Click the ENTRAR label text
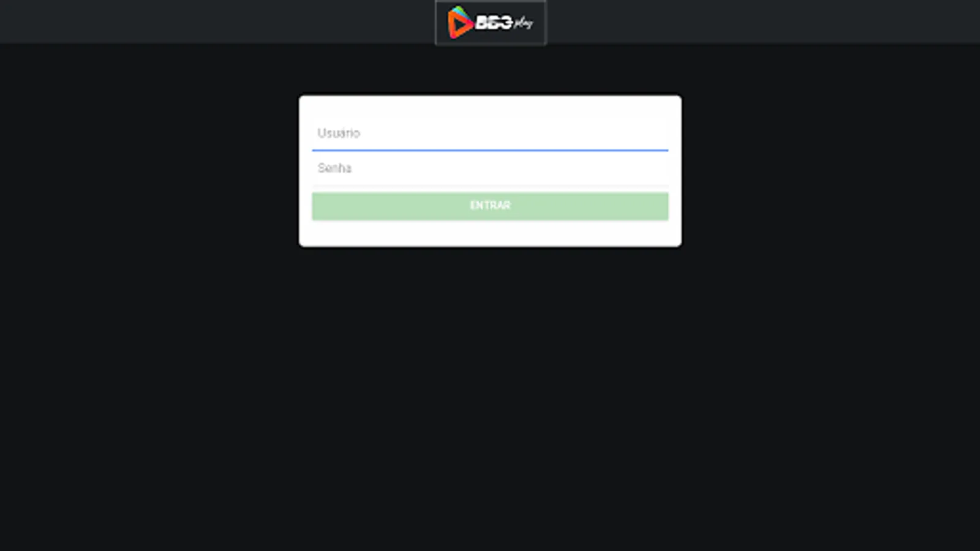The width and height of the screenshot is (980, 551). (x=490, y=205)
